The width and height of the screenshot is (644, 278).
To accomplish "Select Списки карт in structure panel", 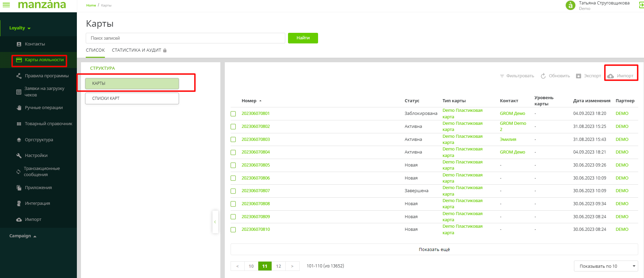I will (132, 98).
